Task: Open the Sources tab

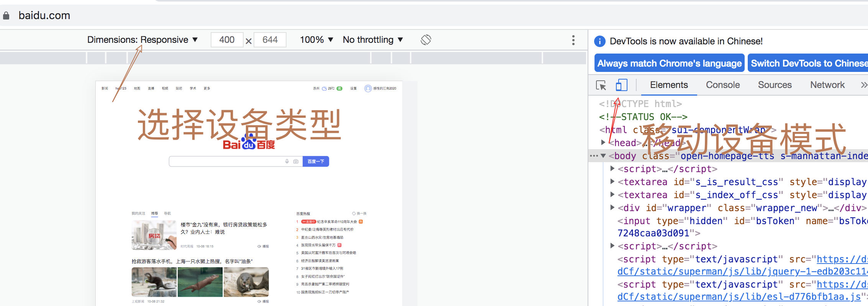Action: click(775, 85)
